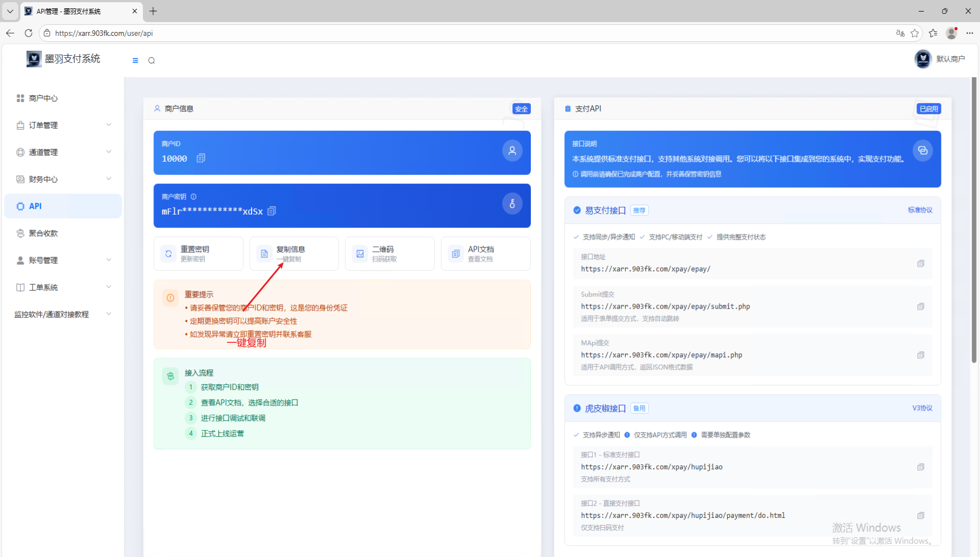Collapse sidebar using the hamburger icon

pyautogui.click(x=135, y=61)
